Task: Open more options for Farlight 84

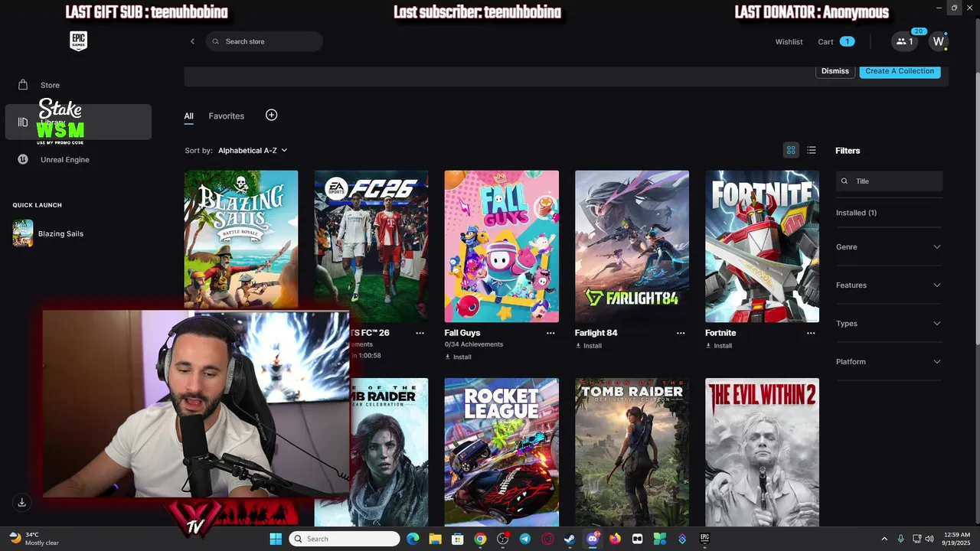Action: (681, 333)
